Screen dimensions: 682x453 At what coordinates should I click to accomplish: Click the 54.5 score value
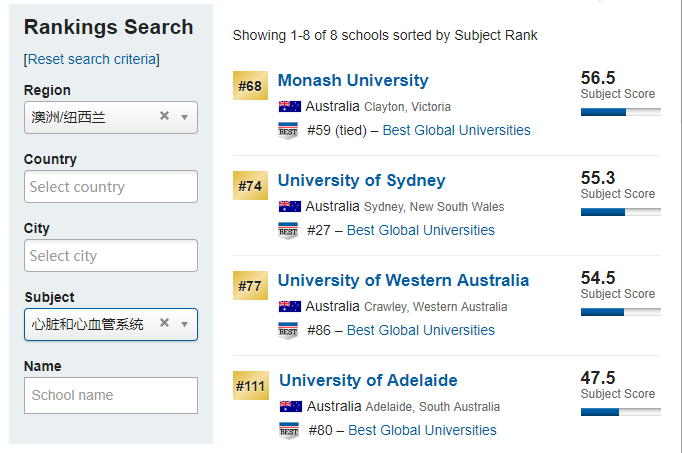598,278
